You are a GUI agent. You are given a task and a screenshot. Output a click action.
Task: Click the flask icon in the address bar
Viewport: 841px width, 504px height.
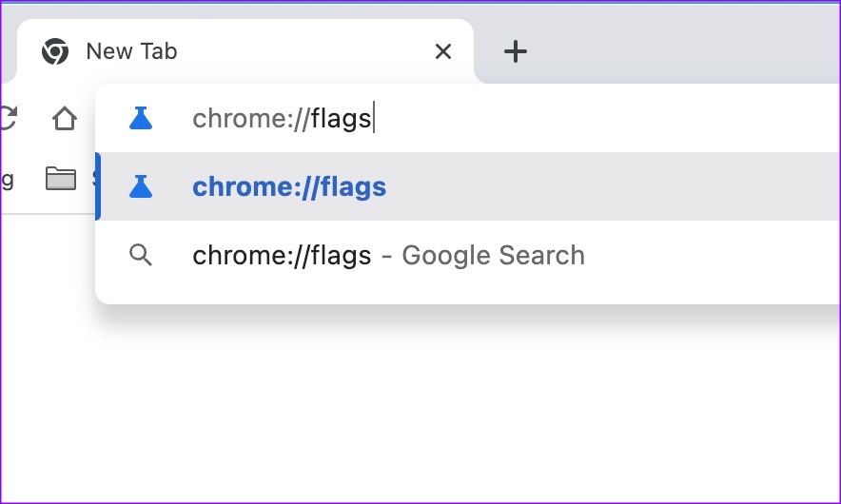pyautogui.click(x=141, y=118)
